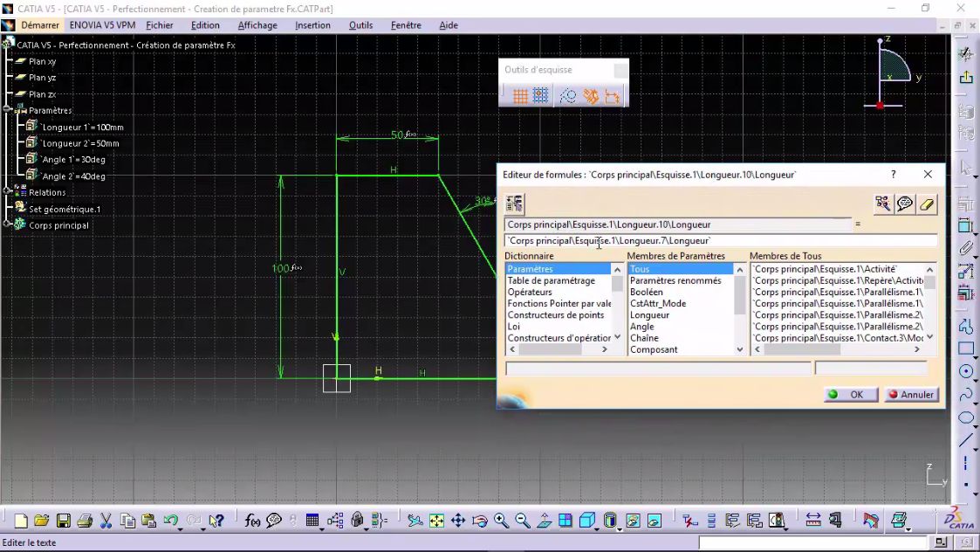Close the Outils d'esquisse toolbar
The height and width of the screenshot is (552, 980).
(x=620, y=70)
